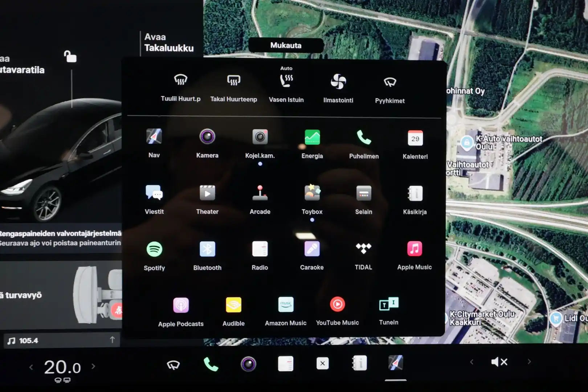Launch the Theater app
The width and height of the screenshot is (588, 392).
pyautogui.click(x=207, y=193)
